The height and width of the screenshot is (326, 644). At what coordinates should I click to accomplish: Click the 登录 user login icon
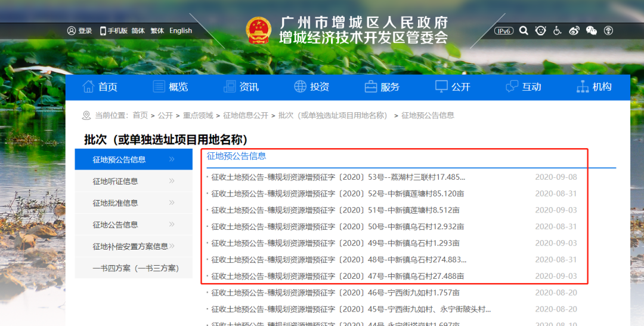click(x=72, y=30)
